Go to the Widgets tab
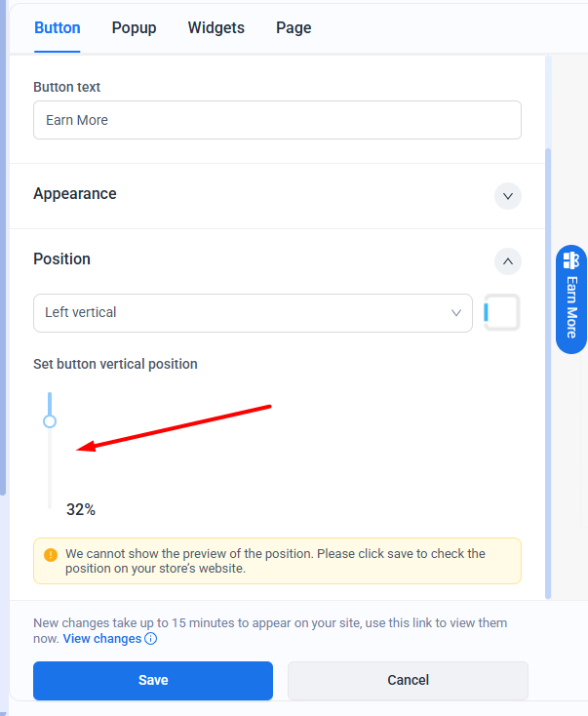 (216, 28)
